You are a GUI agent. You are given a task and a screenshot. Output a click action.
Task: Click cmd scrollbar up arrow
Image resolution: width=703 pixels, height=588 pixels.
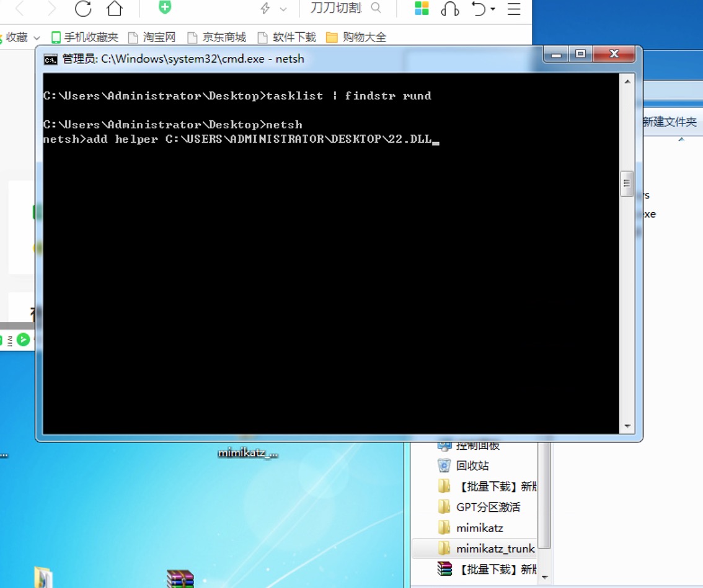627,82
